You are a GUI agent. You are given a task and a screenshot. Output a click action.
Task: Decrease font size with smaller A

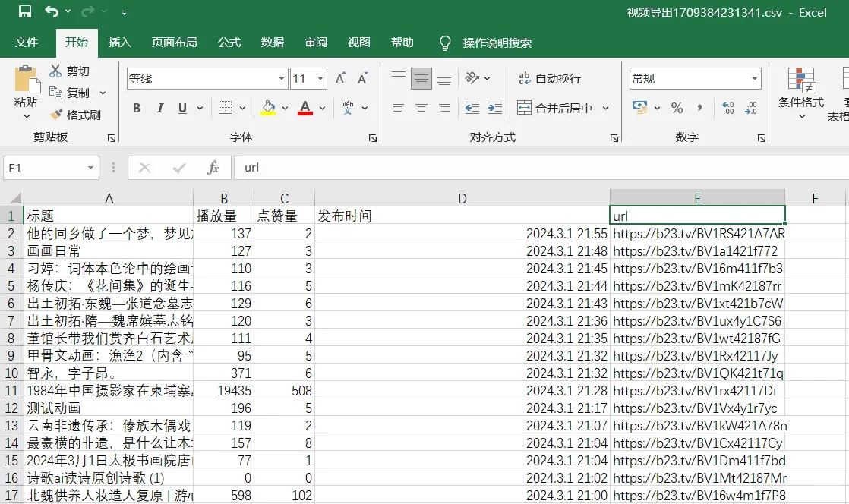click(362, 78)
